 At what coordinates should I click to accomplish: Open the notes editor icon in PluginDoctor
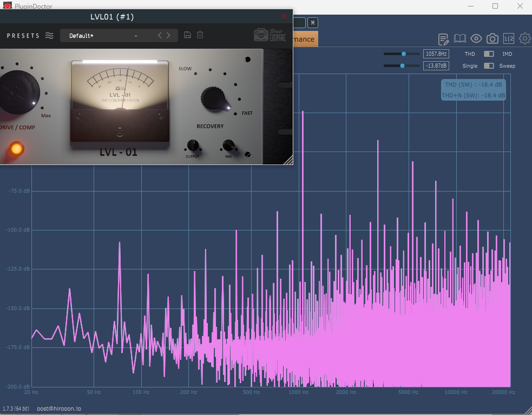pos(443,39)
